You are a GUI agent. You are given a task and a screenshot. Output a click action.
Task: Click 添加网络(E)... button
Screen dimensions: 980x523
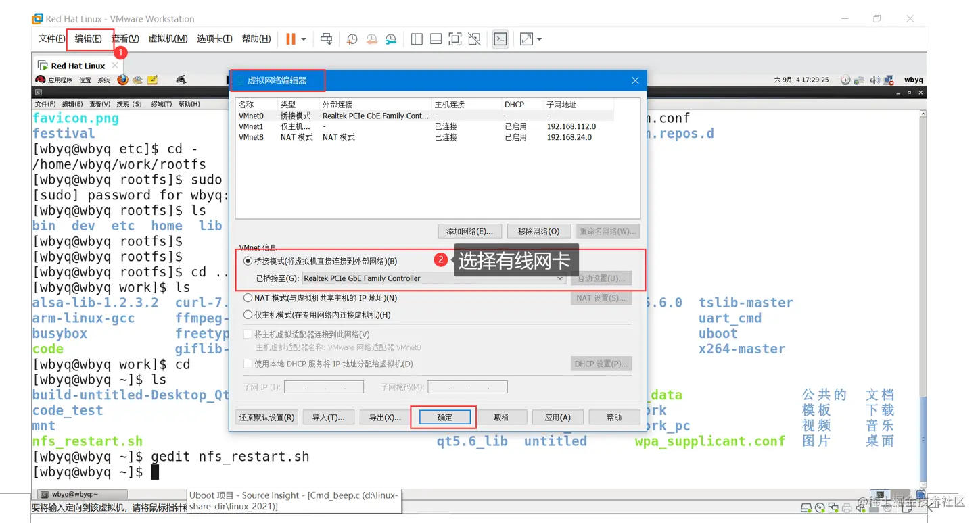click(x=469, y=231)
